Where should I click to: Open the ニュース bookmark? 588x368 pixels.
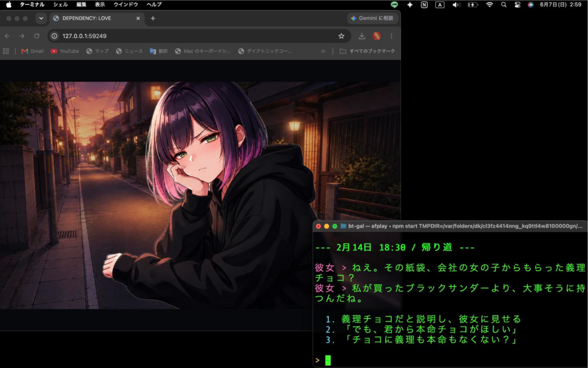coord(129,51)
